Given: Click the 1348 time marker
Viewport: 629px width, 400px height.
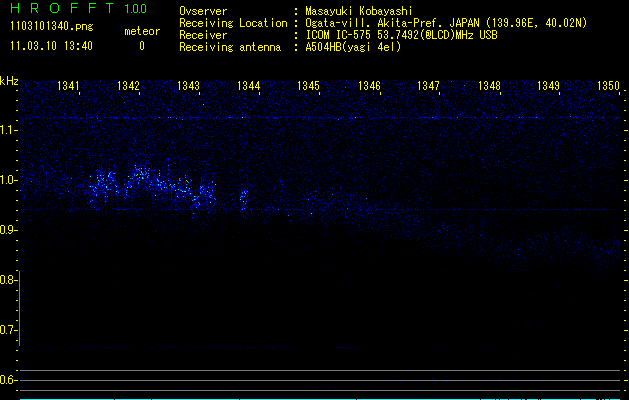Looking at the screenshot, I should point(489,86).
